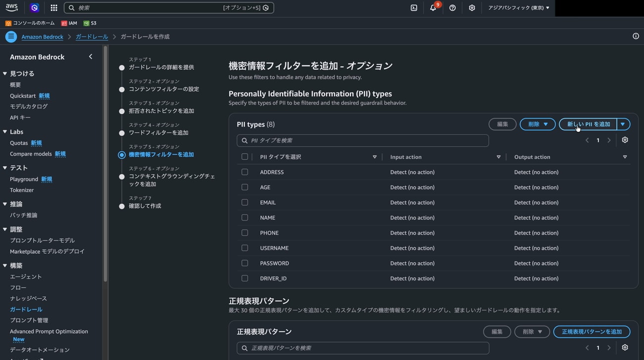This screenshot has height=360, width=644.
Task: Open the info panel icon at top right
Action: [636, 36]
